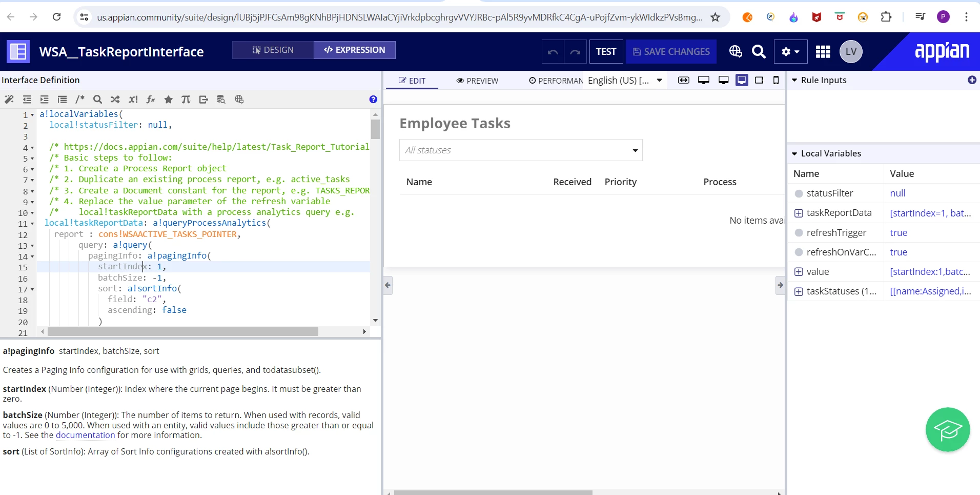
Task: Click the Received column header
Action: [572, 182]
